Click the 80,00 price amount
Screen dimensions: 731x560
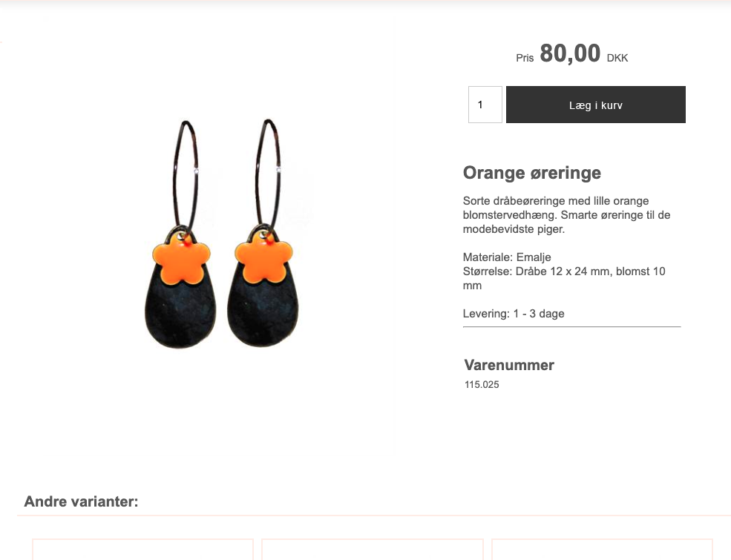click(570, 53)
